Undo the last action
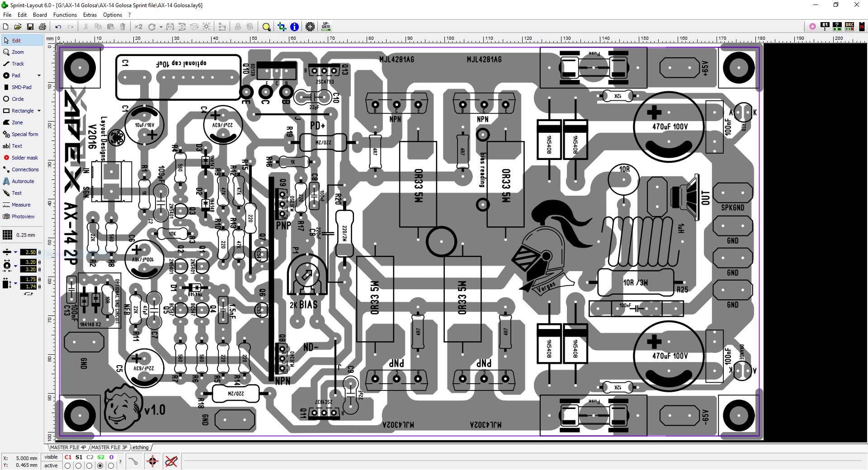Viewport: 868px width, 470px height. coord(58,27)
